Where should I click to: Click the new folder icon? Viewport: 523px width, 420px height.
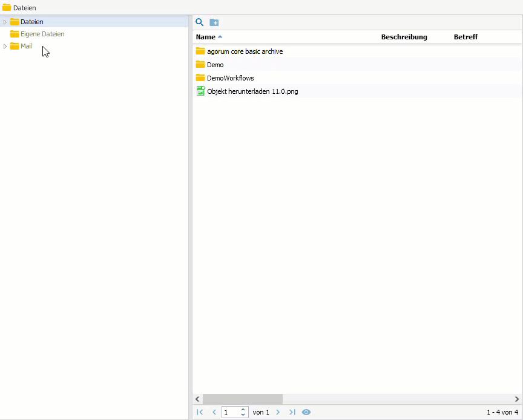214,22
